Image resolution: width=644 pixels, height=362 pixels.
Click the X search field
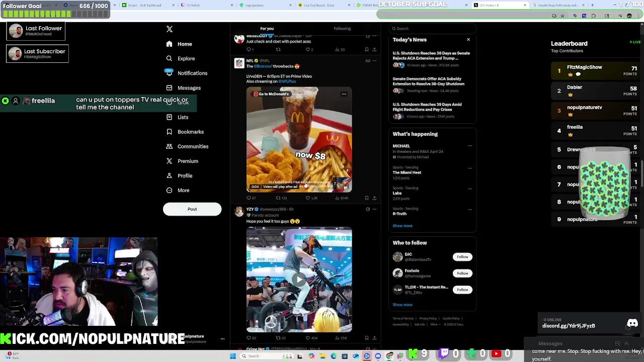pos(432,29)
